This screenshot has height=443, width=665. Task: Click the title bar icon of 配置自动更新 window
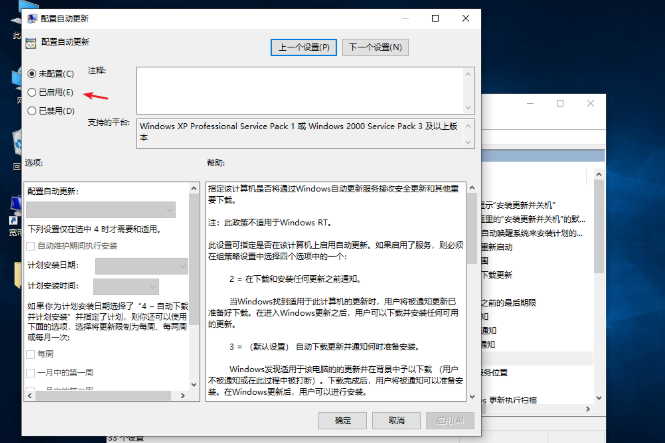32,19
